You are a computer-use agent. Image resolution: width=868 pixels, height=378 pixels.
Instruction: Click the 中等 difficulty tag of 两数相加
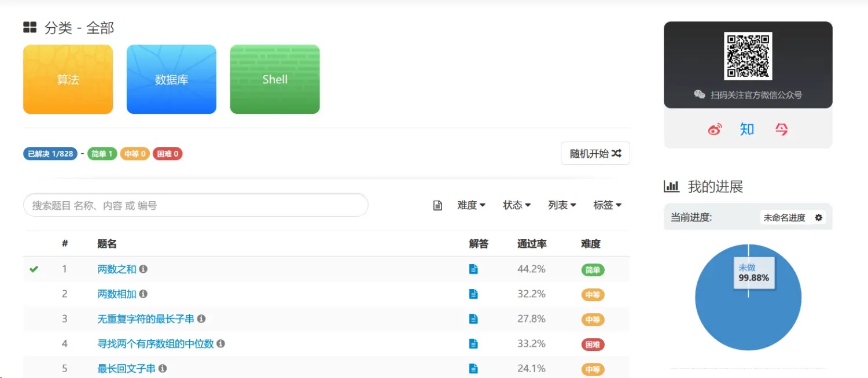coord(593,295)
